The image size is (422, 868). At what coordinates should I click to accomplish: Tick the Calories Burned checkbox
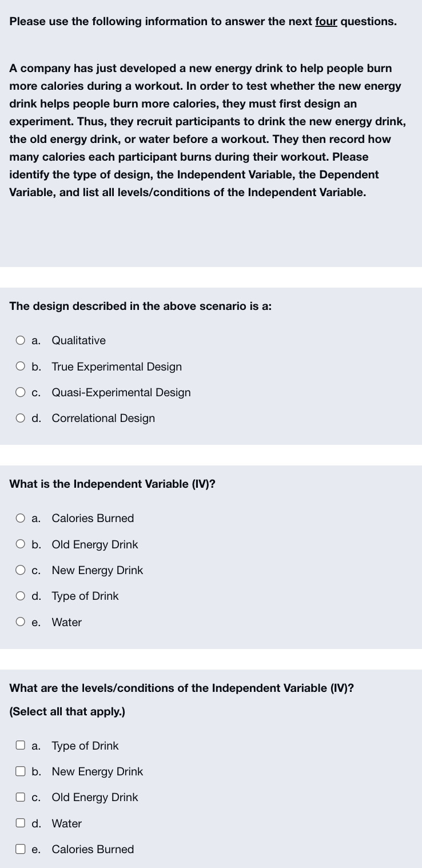(x=21, y=849)
